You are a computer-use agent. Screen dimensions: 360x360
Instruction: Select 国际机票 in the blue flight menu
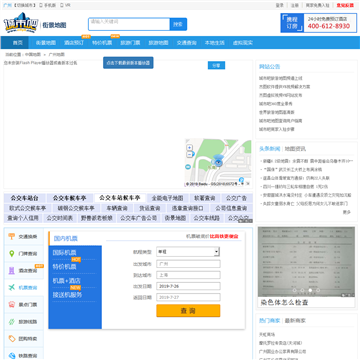click(x=64, y=253)
